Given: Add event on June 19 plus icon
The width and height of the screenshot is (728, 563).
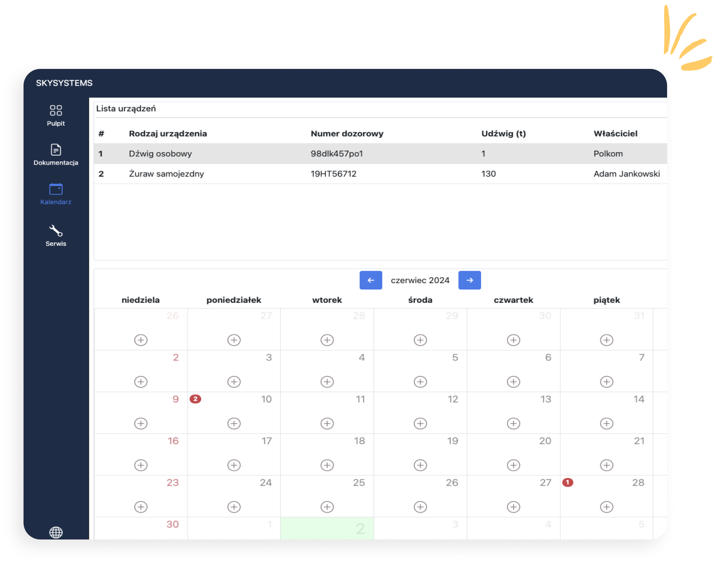Looking at the screenshot, I should [x=420, y=465].
